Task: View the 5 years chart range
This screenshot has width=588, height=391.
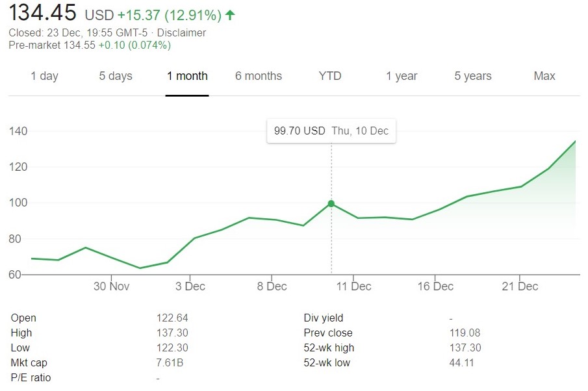Action: pyautogui.click(x=473, y=76)
